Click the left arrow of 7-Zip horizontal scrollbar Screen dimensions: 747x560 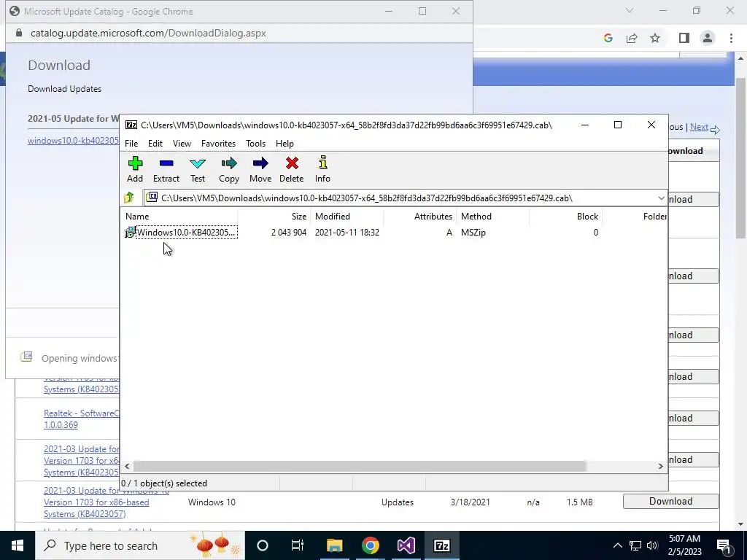pyautogui.click(x=127, y=466)
